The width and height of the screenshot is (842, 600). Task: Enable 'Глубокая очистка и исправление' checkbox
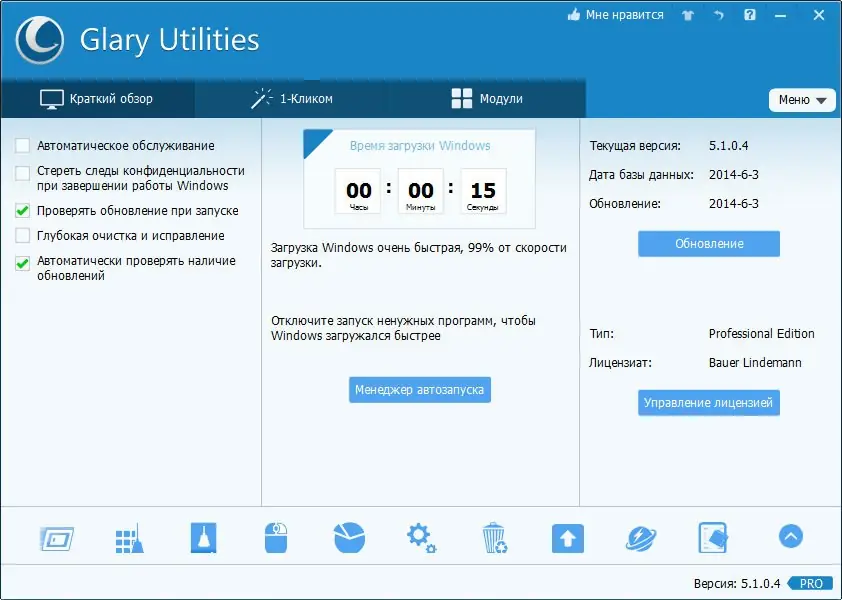[23, 235]
